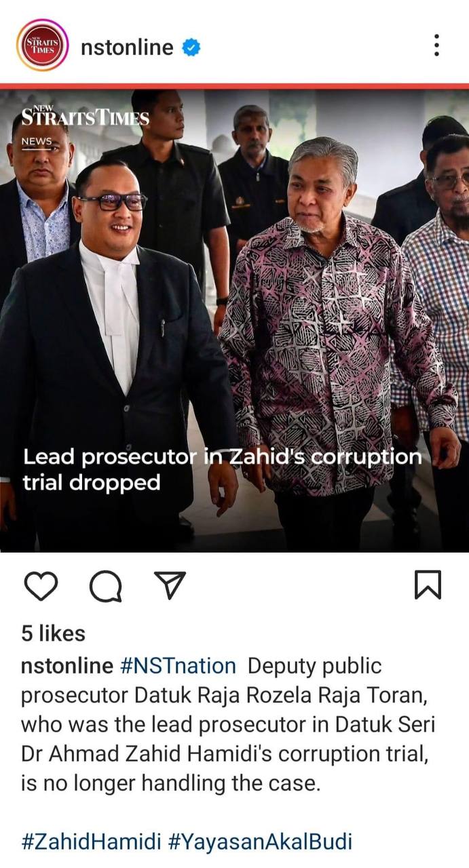Tap the caption text about Raja Rozela
This screenshot has height=868, width=469.
click(x=228, y=725)
